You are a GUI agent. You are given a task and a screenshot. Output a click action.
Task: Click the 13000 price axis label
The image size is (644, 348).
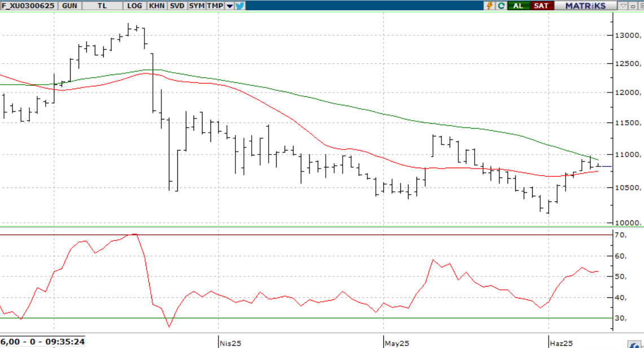click(x=628, y=36)
